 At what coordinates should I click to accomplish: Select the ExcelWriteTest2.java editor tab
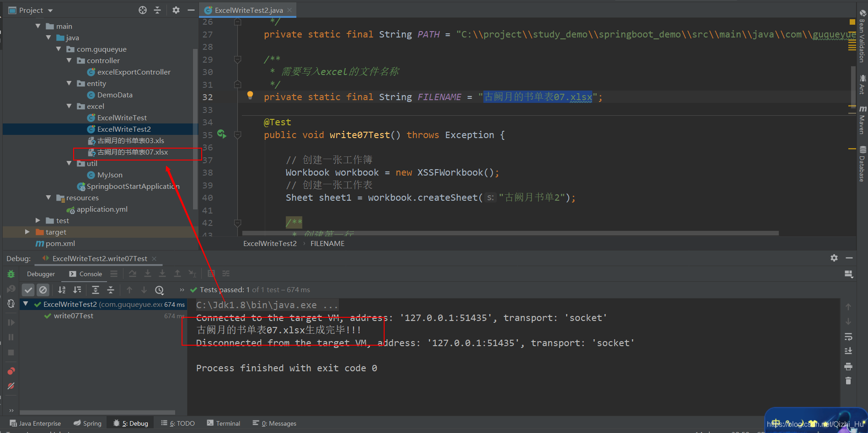click(248, 10)
